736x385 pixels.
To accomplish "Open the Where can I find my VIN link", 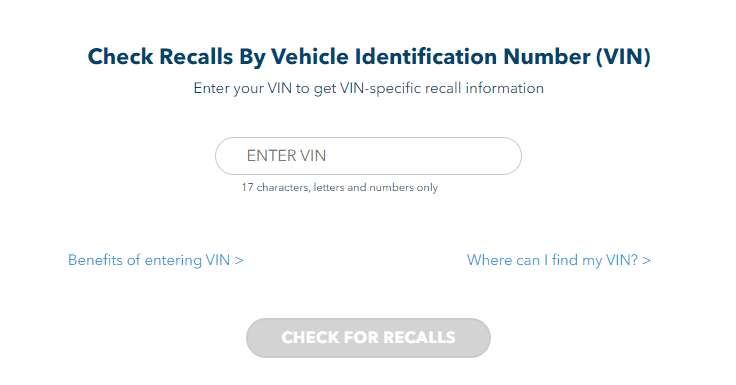I will tap(559, 260).
